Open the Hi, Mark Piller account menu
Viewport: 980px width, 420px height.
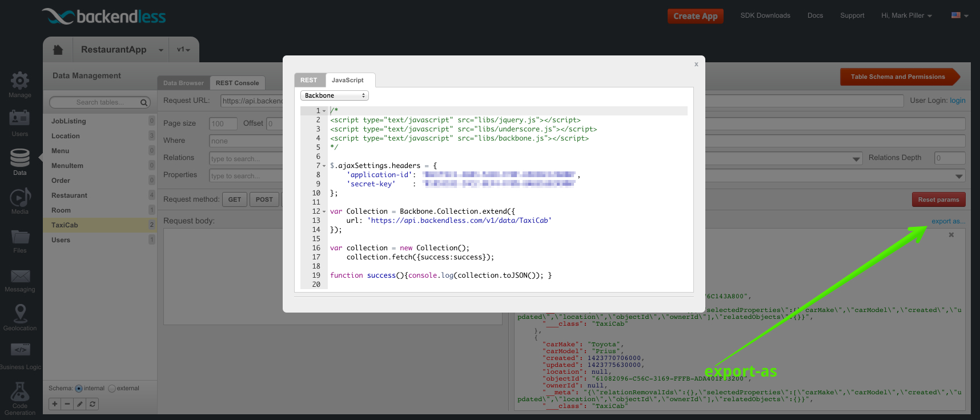[906, 15]
